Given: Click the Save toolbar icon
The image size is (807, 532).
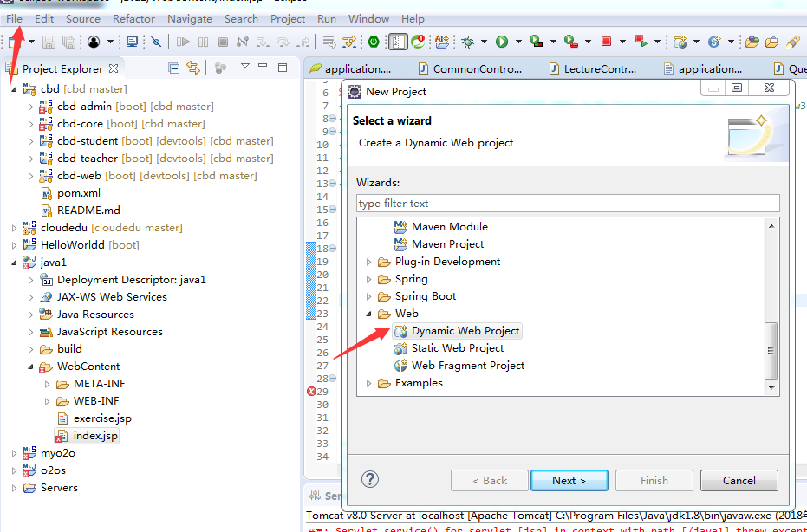Looking at the screenshot, I should [x=49, y=42].
